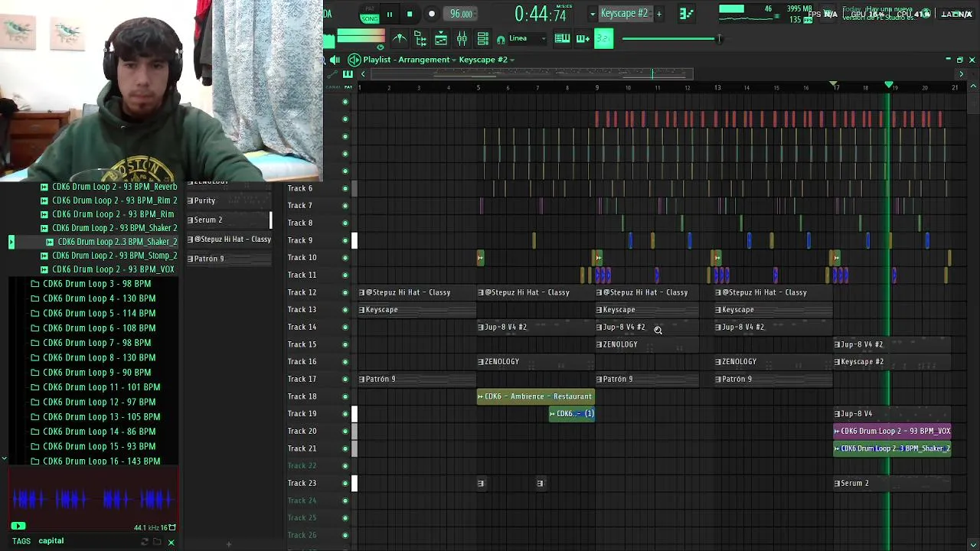Mute Track 9 with its green dot
This screenshot has height=551, width=980.
tap(345, 240)
